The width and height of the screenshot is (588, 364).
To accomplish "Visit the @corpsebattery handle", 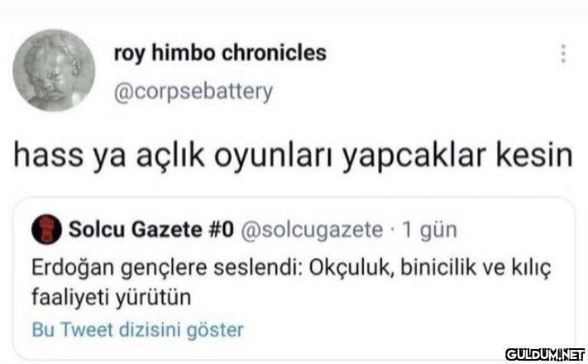I will click(191, 91).
